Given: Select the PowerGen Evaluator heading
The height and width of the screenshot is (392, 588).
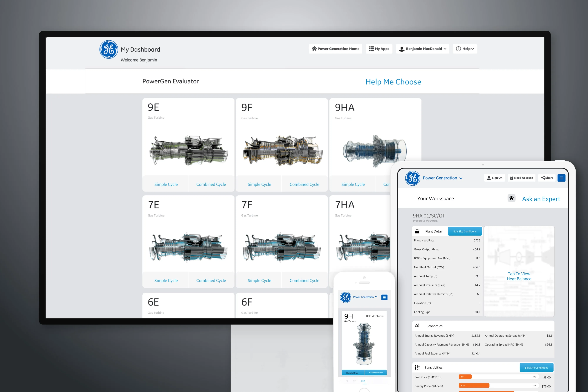Looking at the screenshot, I should [170, 81].
